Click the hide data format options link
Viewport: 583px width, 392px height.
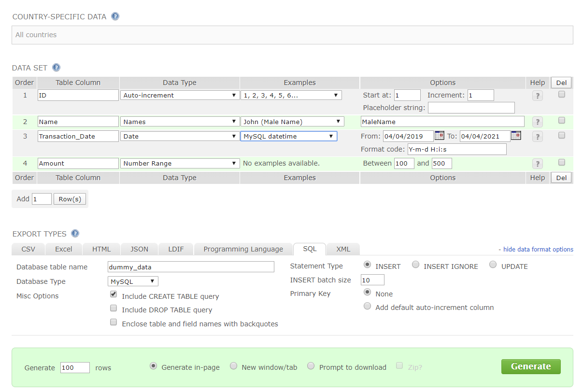click(538, 250)
